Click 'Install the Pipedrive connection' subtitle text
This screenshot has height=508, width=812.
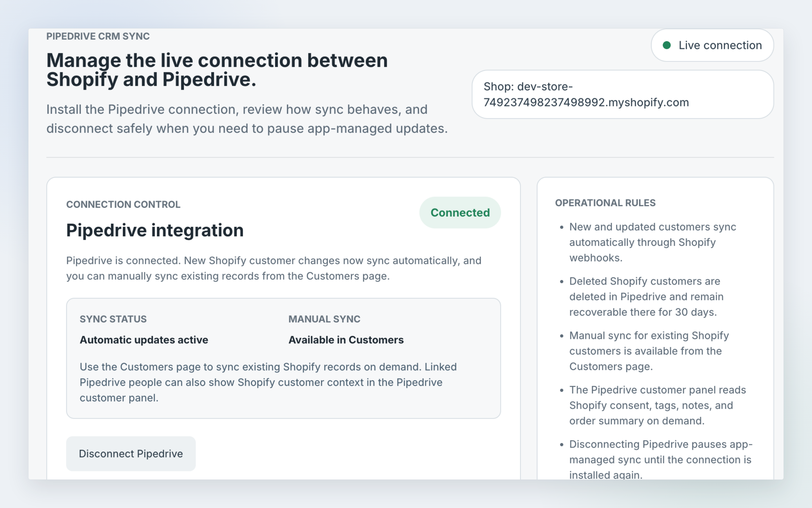point(247,119)
